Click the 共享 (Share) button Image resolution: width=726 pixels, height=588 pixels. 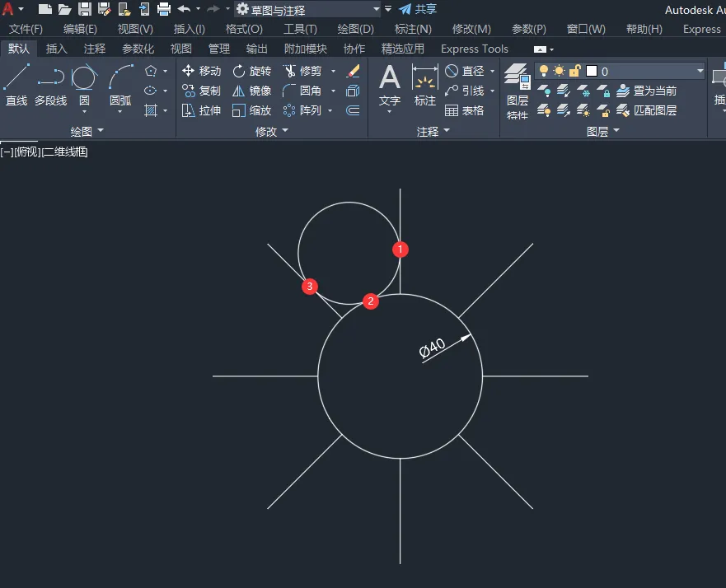pyautogui.click(x=418, y=9)
